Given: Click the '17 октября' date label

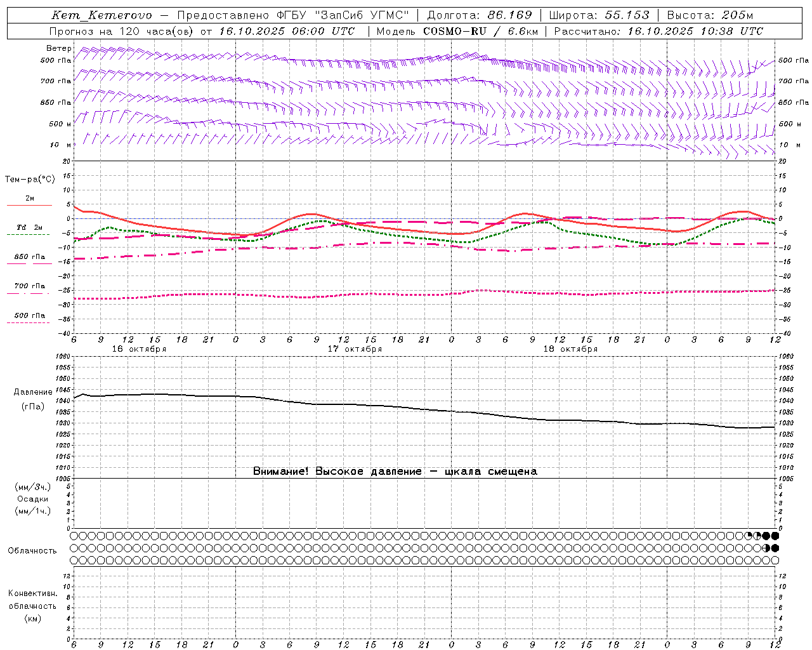Looking at the screenshot, I should 355,349.
